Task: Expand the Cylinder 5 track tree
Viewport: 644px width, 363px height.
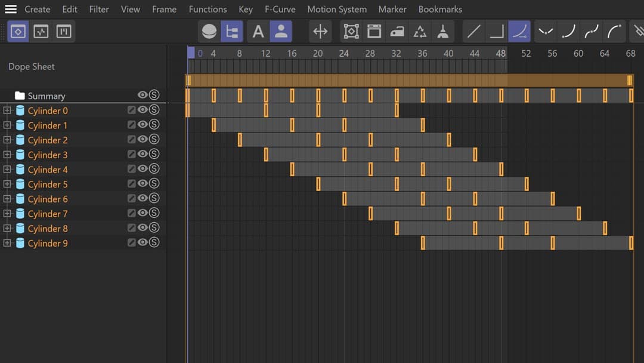Action: point(7,184)
